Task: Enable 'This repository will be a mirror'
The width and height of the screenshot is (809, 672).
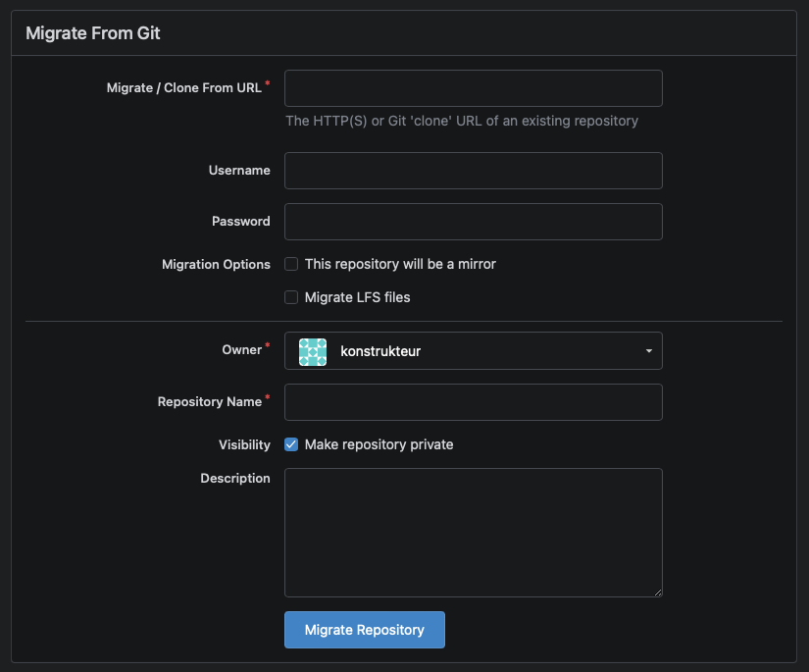Action: click(x=291, y=264)
